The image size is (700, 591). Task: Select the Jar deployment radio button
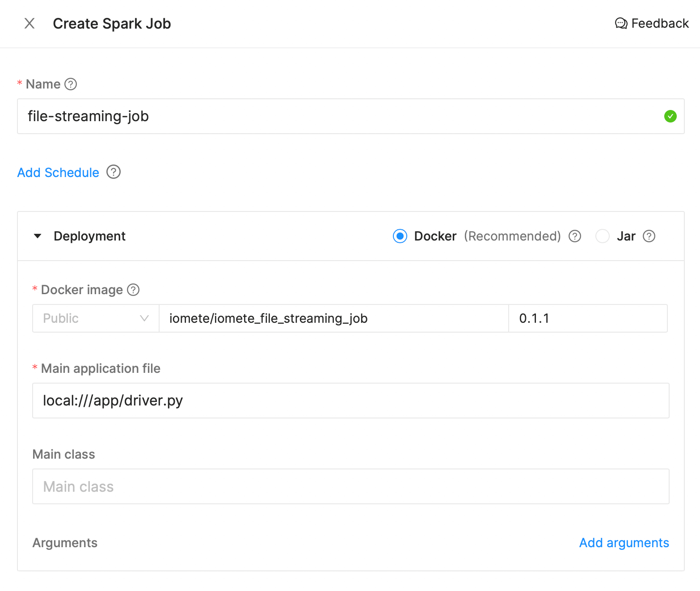click(x=602, y=236)
